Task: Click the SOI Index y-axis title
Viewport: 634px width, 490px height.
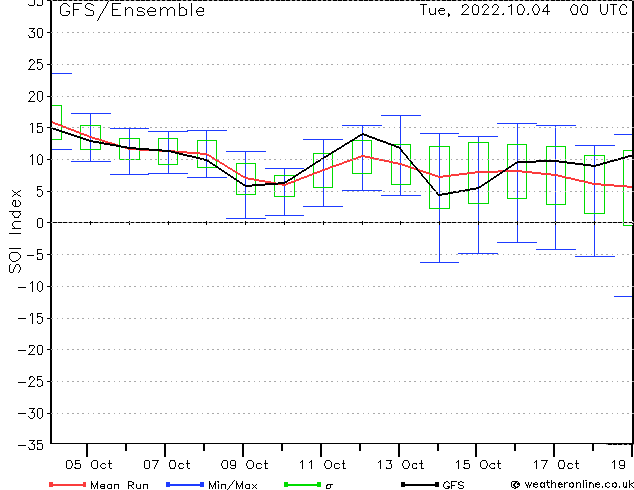Action: [x=15, y=231]
